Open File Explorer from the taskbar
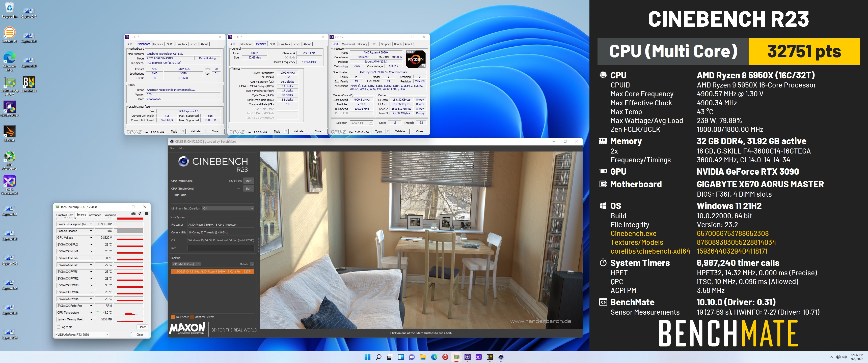The image size is (868, 363). pyautogui.click(x=423, y=357)
